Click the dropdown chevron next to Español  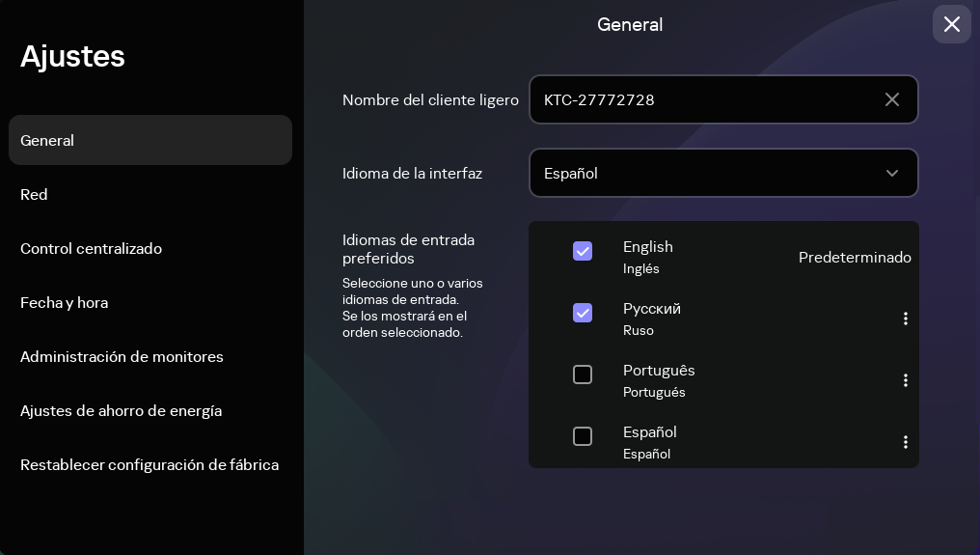[892, 173]
